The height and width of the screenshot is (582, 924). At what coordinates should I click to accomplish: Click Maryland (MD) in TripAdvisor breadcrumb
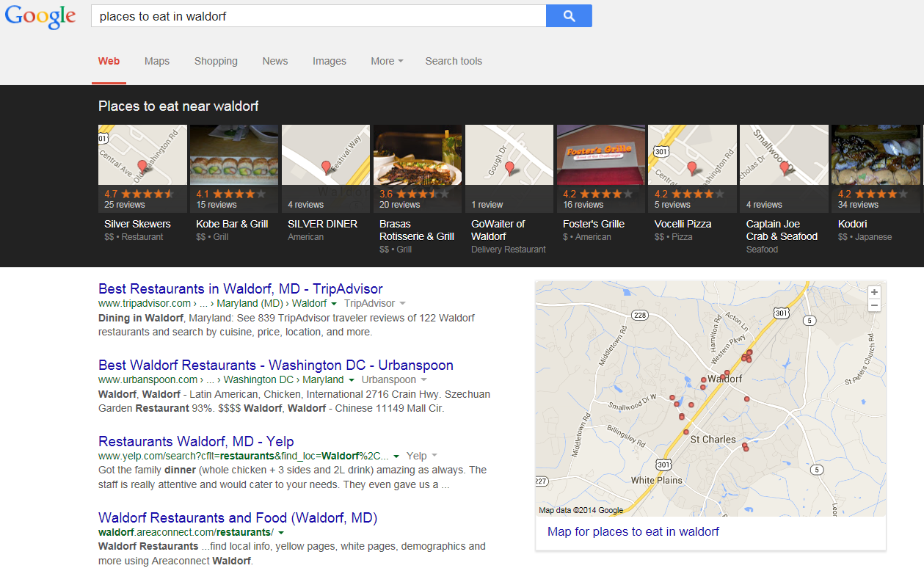point(250,303)
